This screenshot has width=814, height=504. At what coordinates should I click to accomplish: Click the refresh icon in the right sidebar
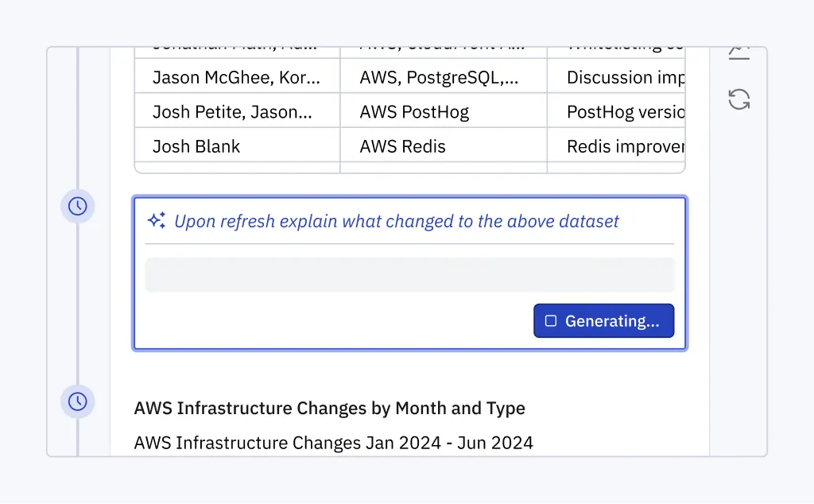click(739, 99)
